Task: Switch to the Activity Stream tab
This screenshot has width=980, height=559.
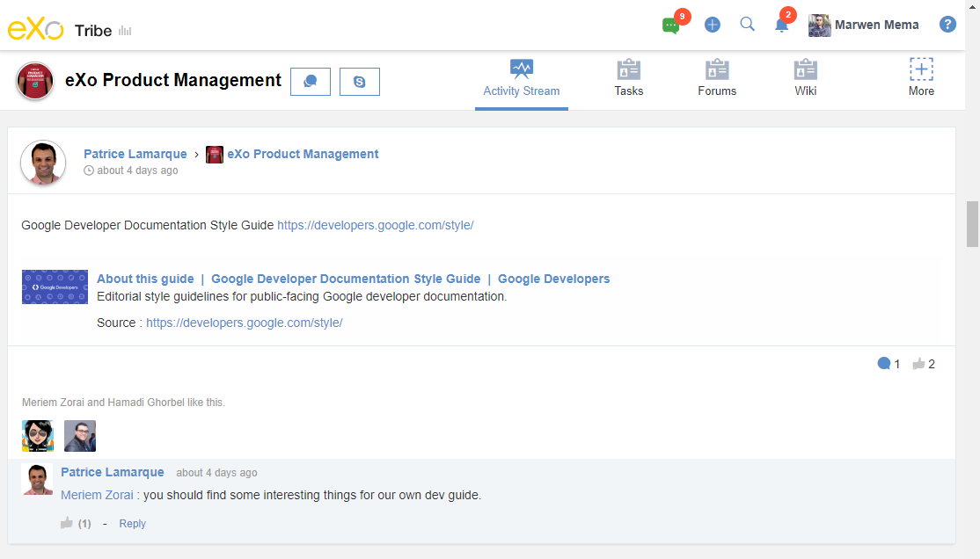Action: (522, 79)
